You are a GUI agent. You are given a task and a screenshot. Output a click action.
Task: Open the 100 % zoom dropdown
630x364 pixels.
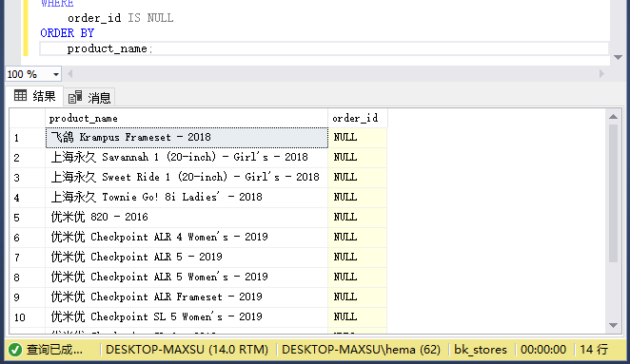pos(55,74)
